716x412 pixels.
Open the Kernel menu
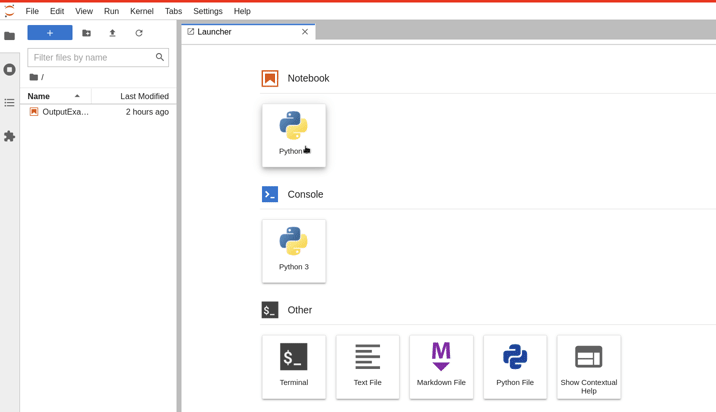[x=142, y=11]
